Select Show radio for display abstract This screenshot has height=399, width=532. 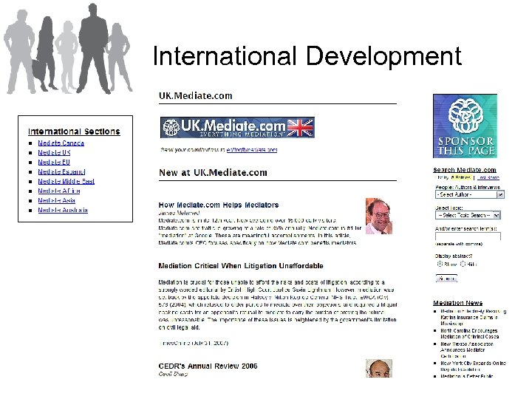point(440,264)
